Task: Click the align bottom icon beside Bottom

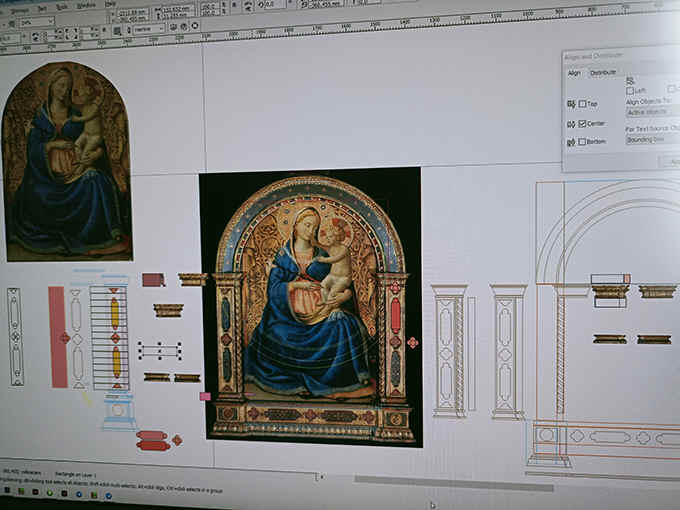Action: (x=571, y=142)
